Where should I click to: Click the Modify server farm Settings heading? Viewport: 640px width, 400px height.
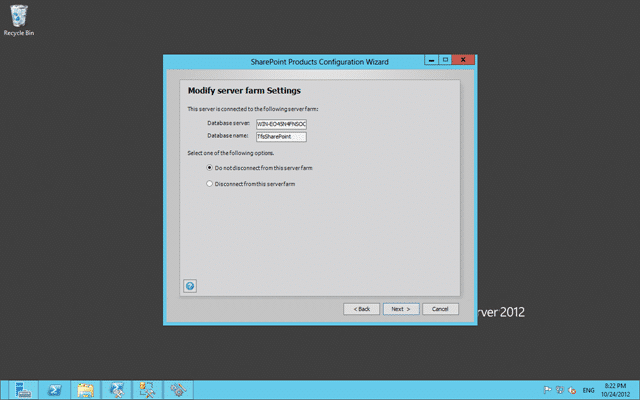pyautogui.click(x=244, y=91)
